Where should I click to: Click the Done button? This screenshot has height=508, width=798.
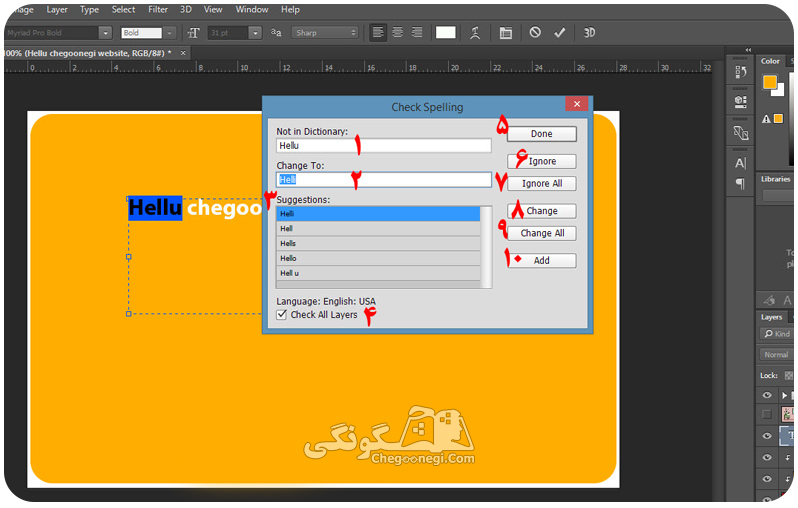(x=542, y=134)
